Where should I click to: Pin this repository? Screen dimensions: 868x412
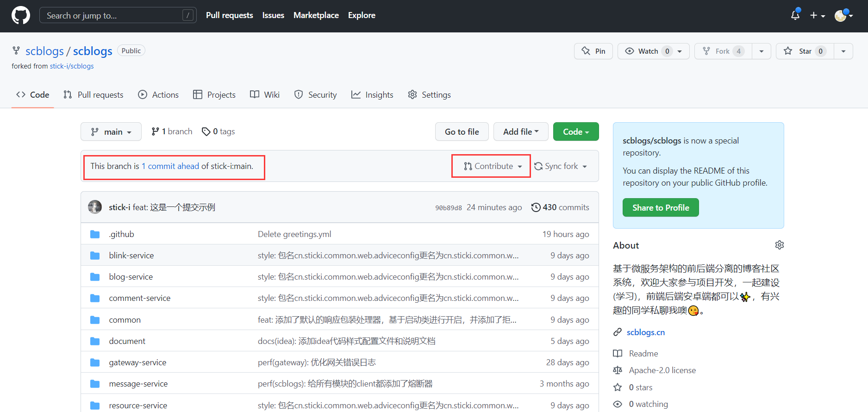click(x=593, y=51)
